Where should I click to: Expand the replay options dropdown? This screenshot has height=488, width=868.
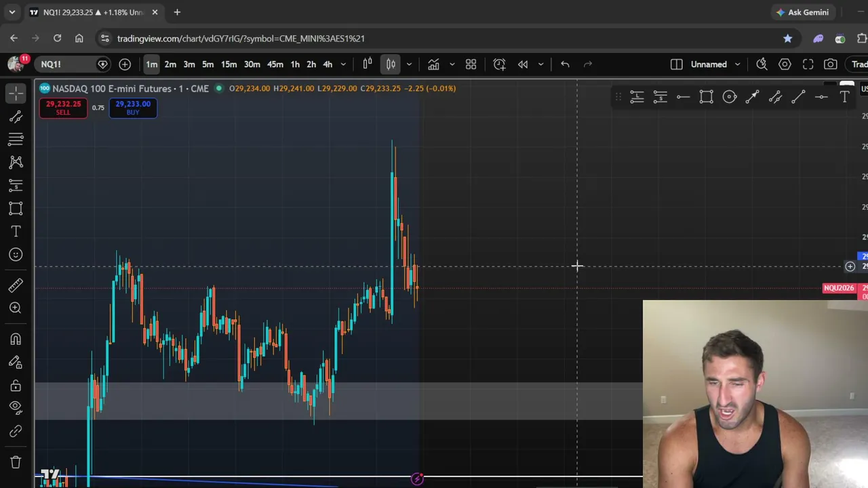pos(540,64)
